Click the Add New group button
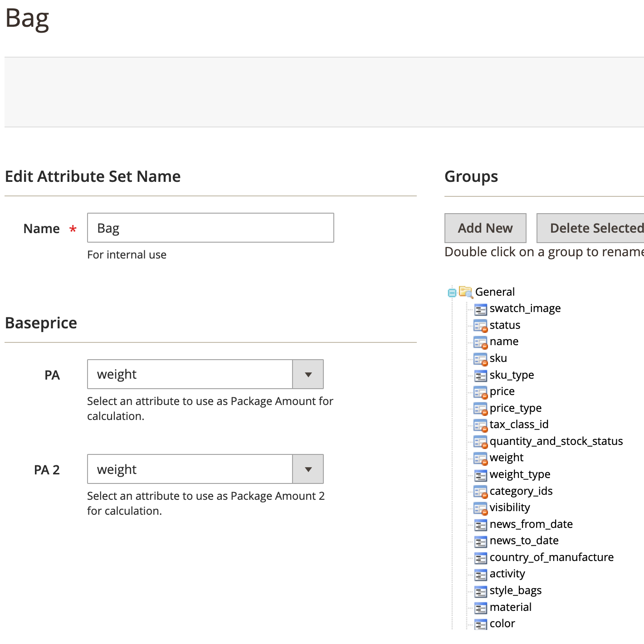 coord(485,228)
